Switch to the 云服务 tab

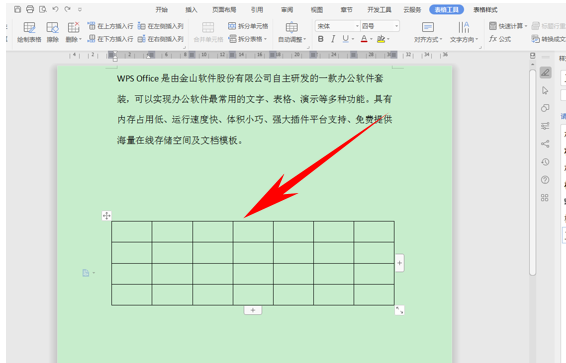412,10
